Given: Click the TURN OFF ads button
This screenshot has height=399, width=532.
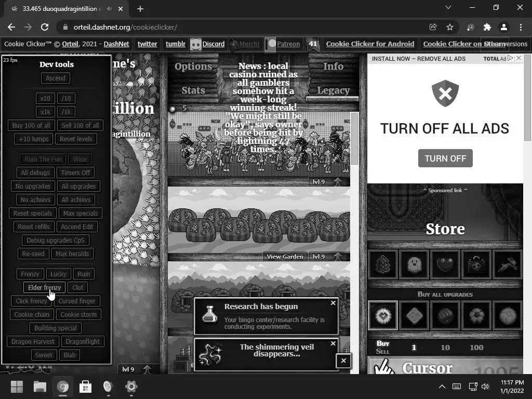Looking at the screenshot, I should [x=445, y=158].
